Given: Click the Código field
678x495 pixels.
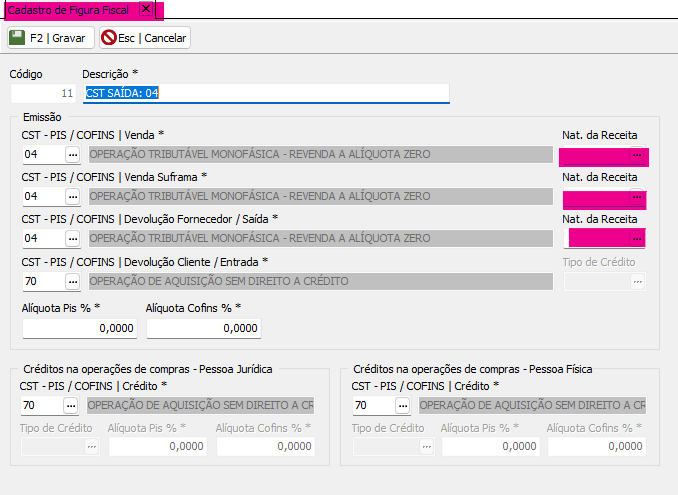Looking at the screenshot, I should [43, 93].
